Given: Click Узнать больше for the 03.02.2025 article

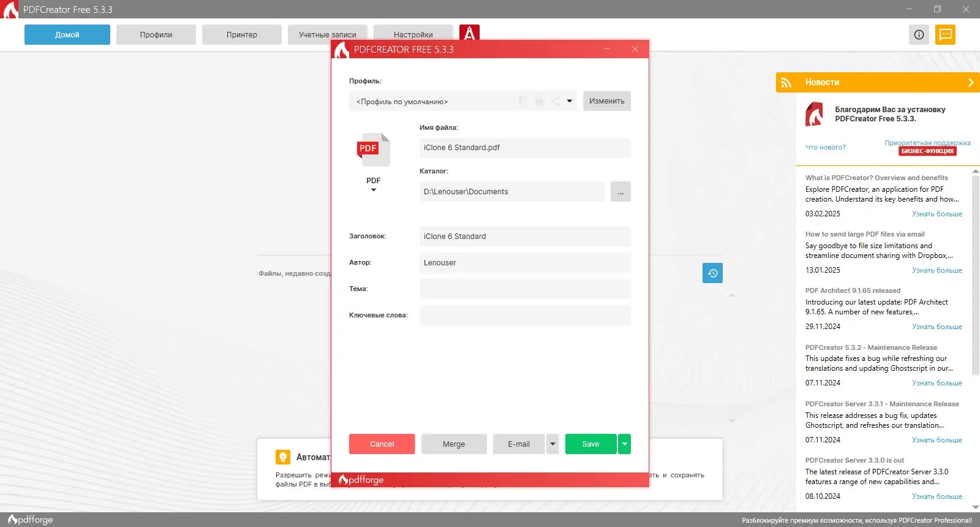Looking at the screenshot, I should pos(937,214).
